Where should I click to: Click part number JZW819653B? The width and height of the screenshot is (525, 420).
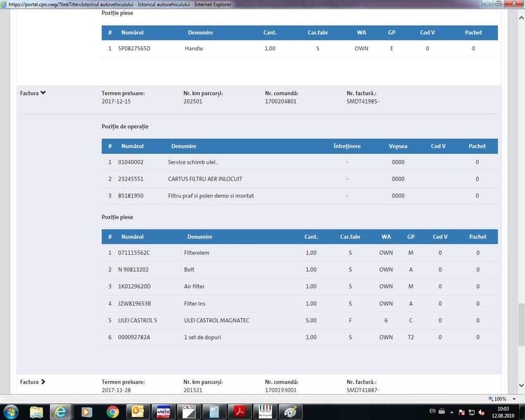[134, 303]
